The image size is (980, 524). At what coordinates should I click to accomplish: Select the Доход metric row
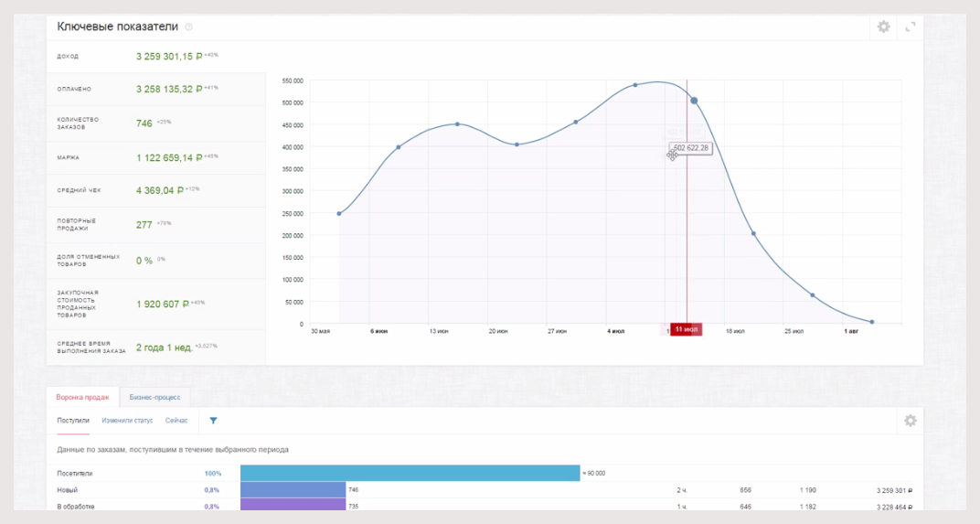(x=155, y=57)
